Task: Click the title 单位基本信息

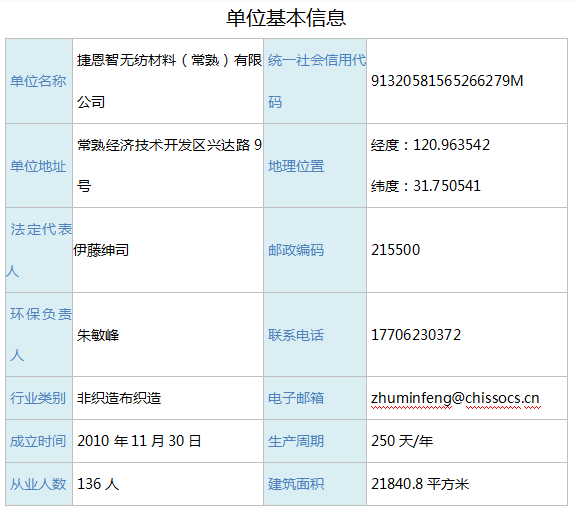Action: 286,18
